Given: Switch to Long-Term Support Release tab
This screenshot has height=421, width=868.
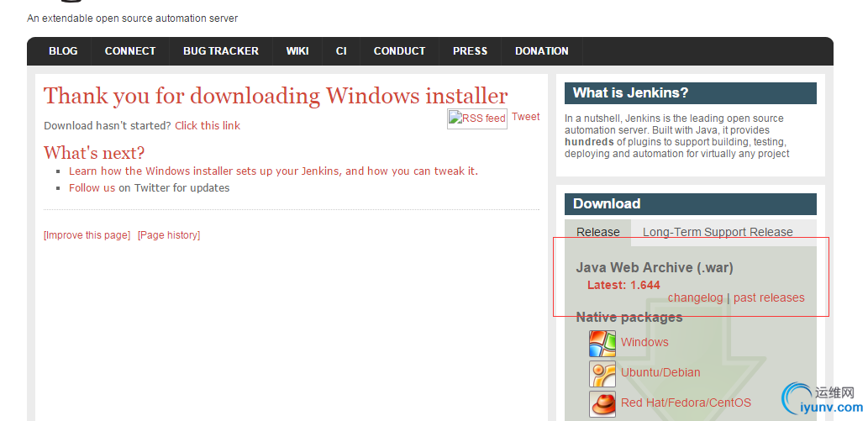Looking at the screenshot, I should point(718,232).
